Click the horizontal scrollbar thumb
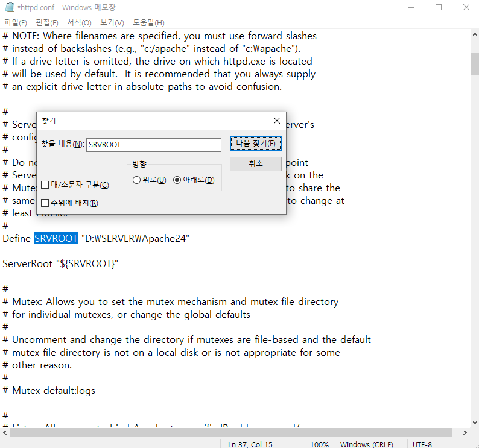 [x=231, y=432]
